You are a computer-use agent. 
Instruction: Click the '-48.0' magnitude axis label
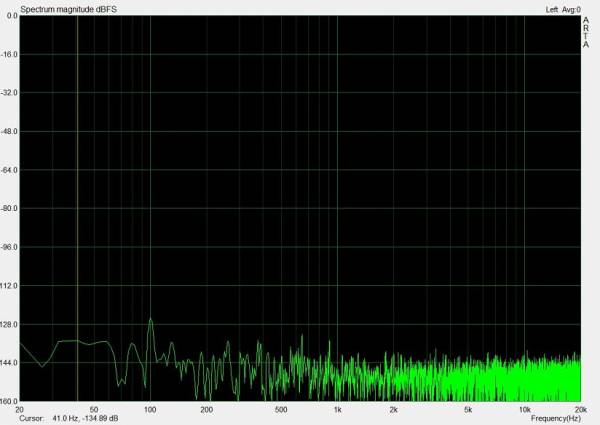click(9, 132)
